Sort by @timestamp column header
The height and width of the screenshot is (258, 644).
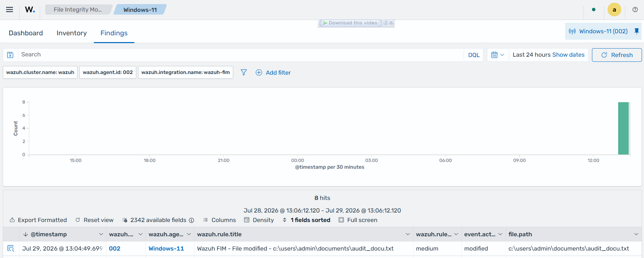tap(49, 234)
